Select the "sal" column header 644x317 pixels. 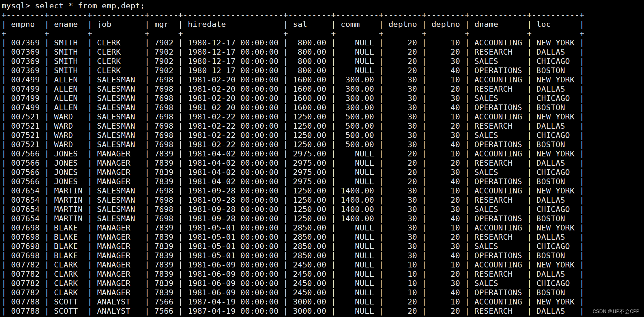[300, 24]
